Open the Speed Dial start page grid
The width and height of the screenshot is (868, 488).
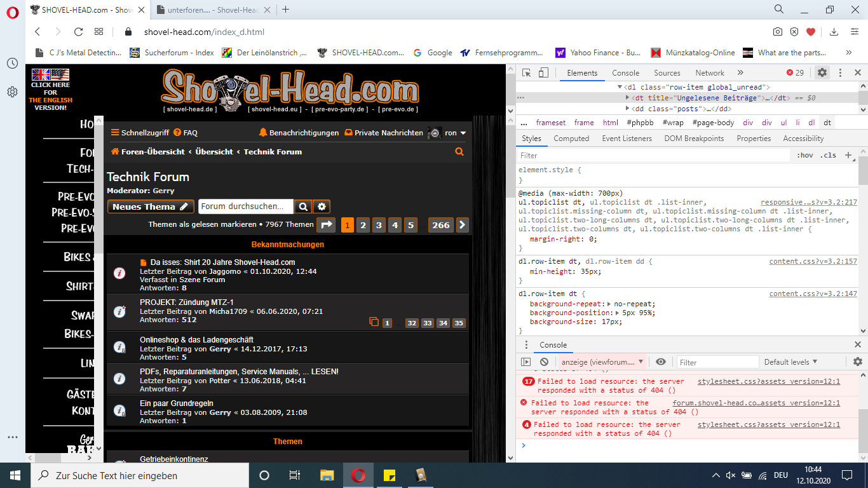pyautogui.click(x=98, y=32)
